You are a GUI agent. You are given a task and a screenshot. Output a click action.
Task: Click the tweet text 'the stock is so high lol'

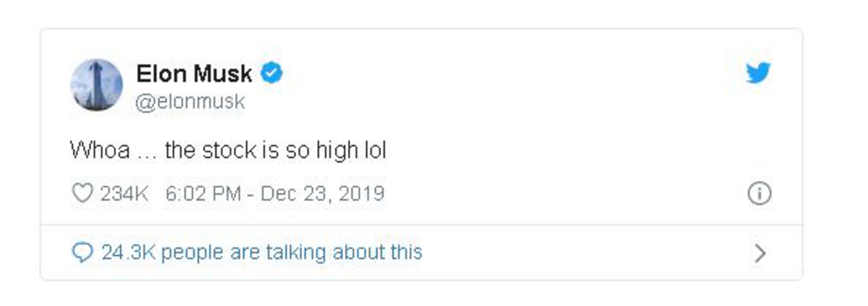[x=276, y=151]
